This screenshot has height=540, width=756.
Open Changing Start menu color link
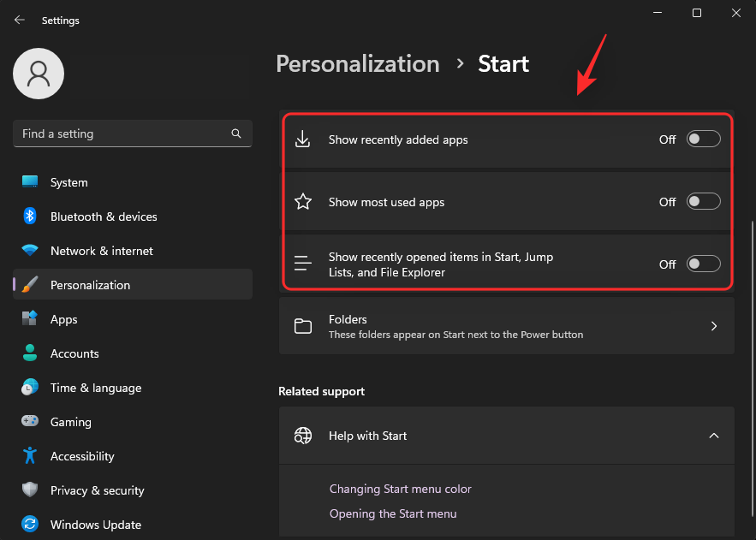tap(401, 489)
